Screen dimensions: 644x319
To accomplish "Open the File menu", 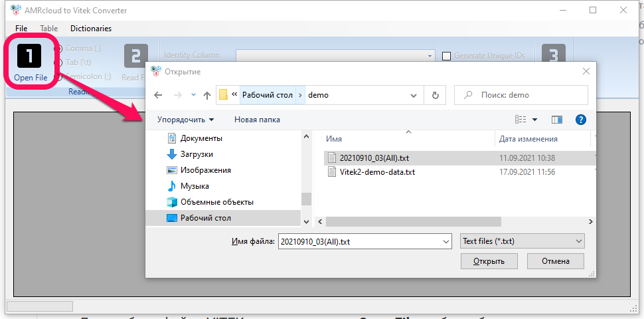I will click(x=21, y=29).
